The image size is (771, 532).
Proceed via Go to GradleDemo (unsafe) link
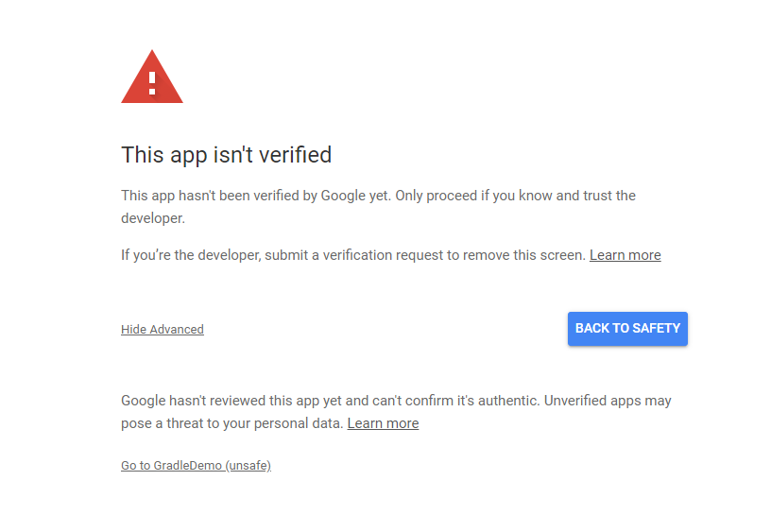coord(196,466)
